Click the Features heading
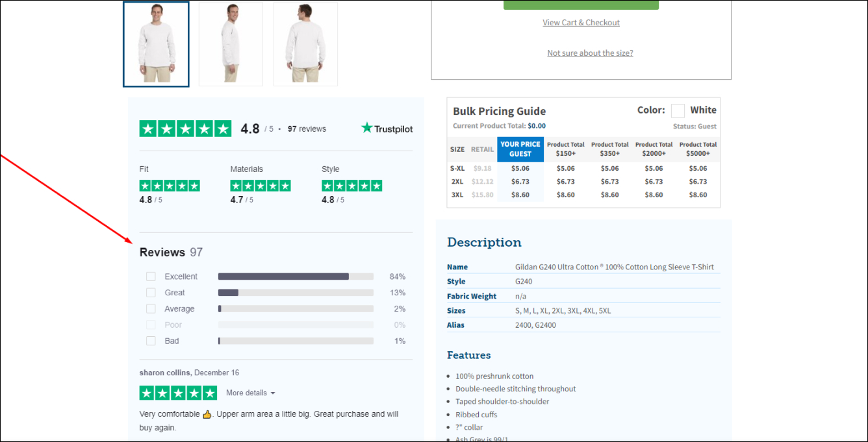868x442 pixels. click(468, 355)
